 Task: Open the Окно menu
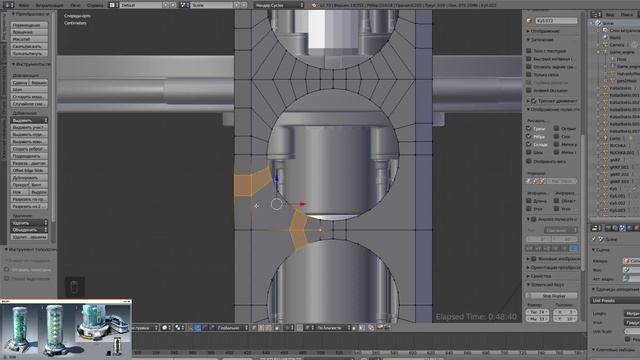tap(75, 5)
